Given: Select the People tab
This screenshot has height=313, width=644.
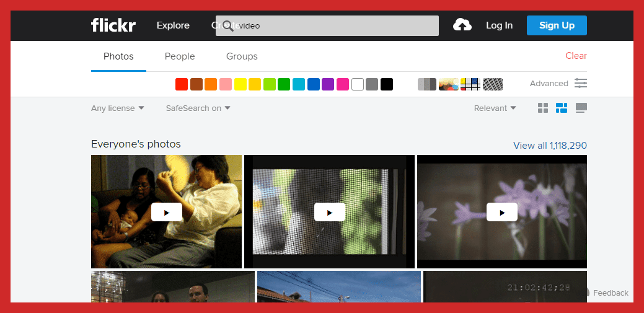Looking at the screenshot, I should pyautogui.click(x=180, y=56).
